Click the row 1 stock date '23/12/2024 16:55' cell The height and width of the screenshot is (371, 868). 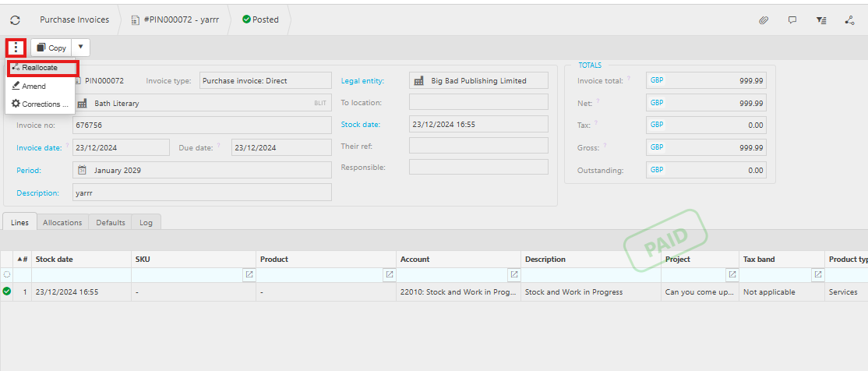81,291
